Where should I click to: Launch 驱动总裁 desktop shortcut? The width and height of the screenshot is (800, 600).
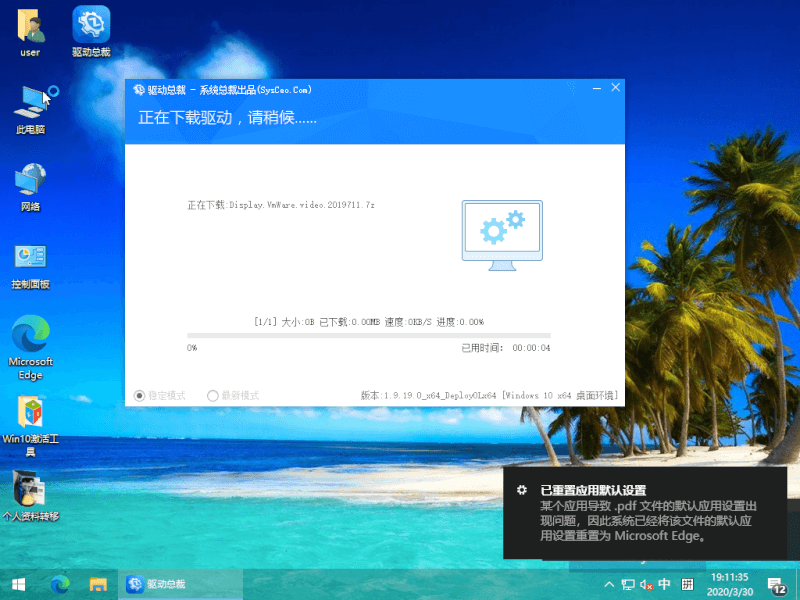(x=91, y=32)
